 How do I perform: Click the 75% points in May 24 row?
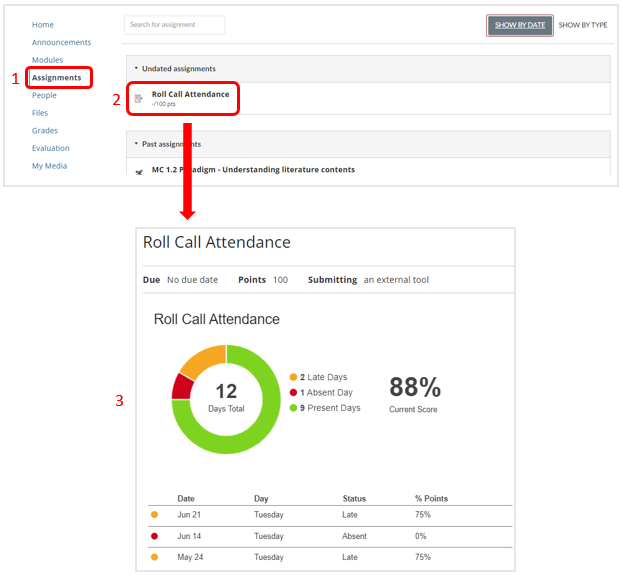pos(423,557)
